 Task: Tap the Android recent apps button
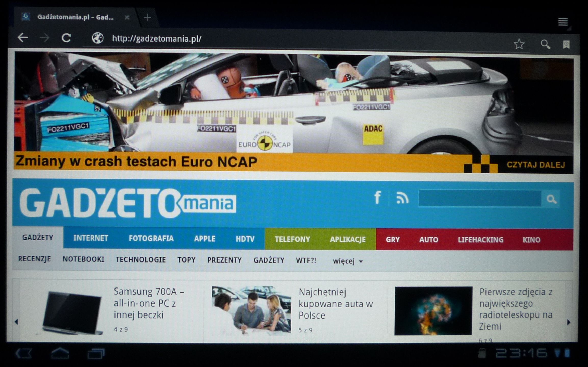pos(96,353)
